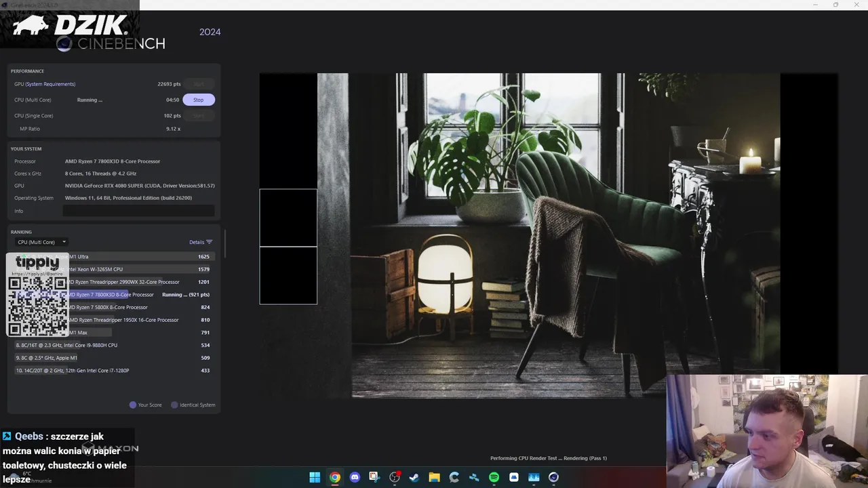868x488 pixels.
Task: Open Steam from the taskbar
Action: pos(414,477)
